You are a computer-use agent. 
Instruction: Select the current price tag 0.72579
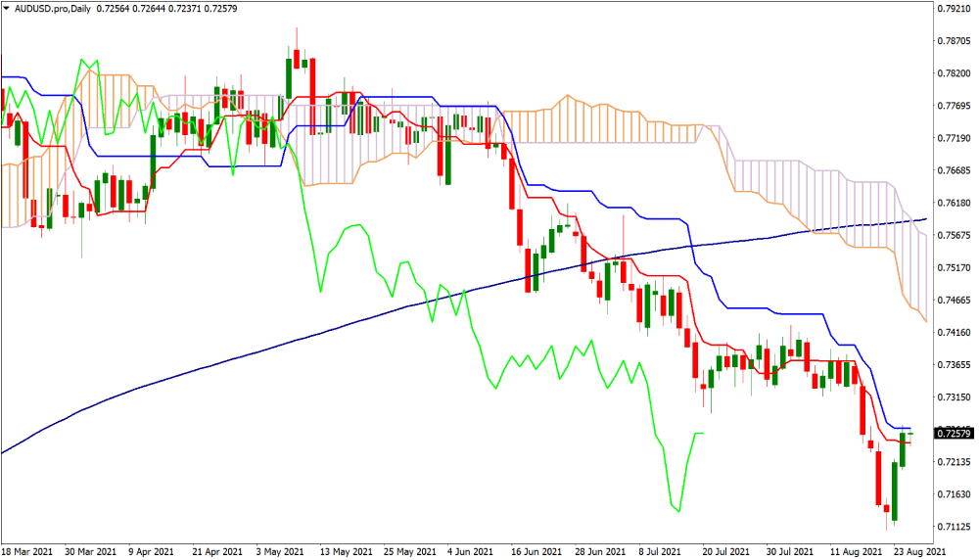coord(953,433)
